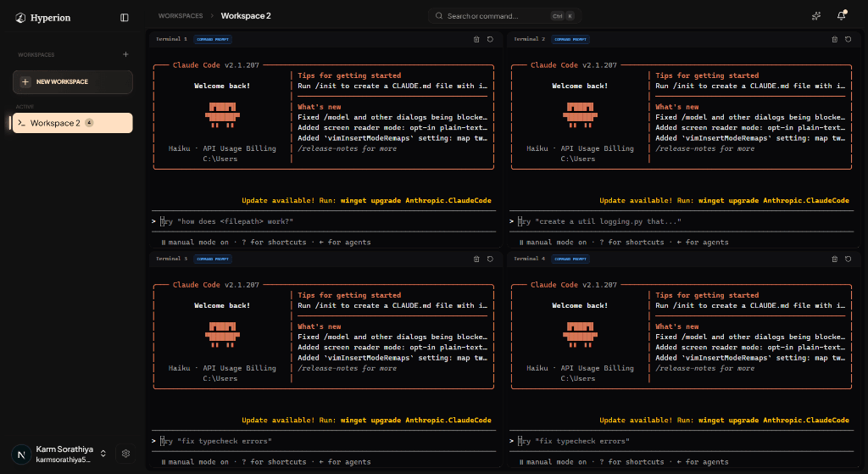Restart Terminal 4 with its refresh icon
Viewport: 868px width, 474px height.
click(x=848, y=259)
